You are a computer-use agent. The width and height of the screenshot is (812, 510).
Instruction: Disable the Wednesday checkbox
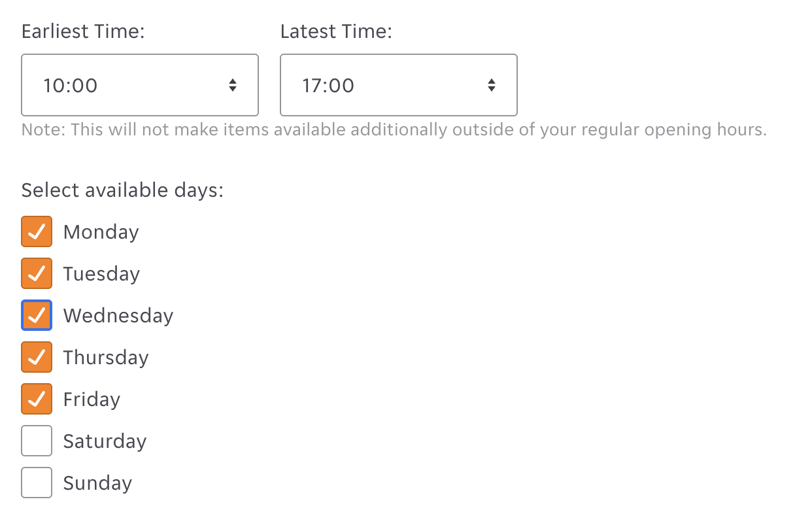click(37, 316)
